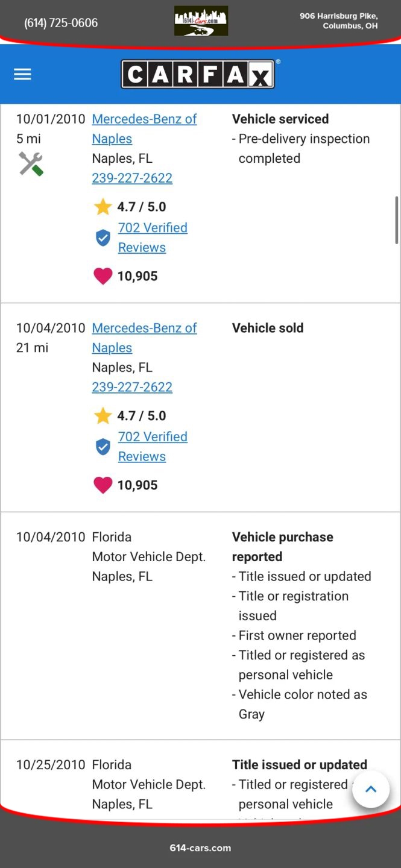Click the pink heart icon in 10/01/2010 entry
The image size is (401, 868).
pos(103,276)
